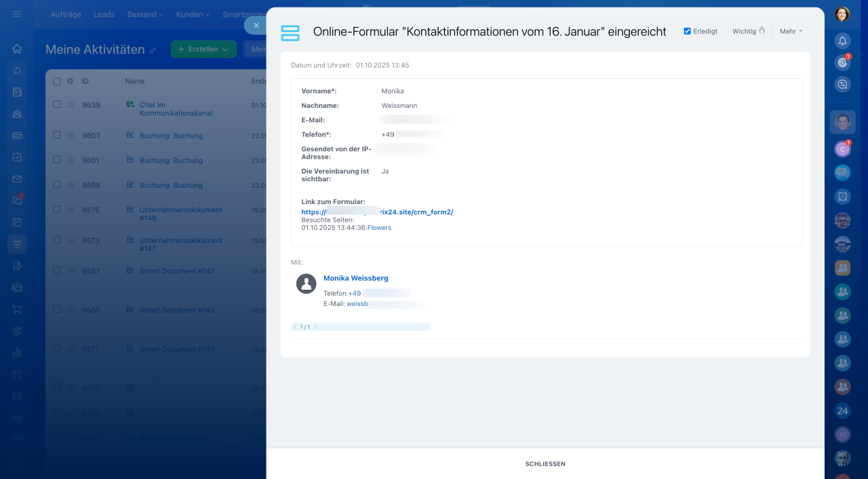Open the bar chart analytics icon in sidebar
This screenshot has height=479, width=868.
point(17,353)
